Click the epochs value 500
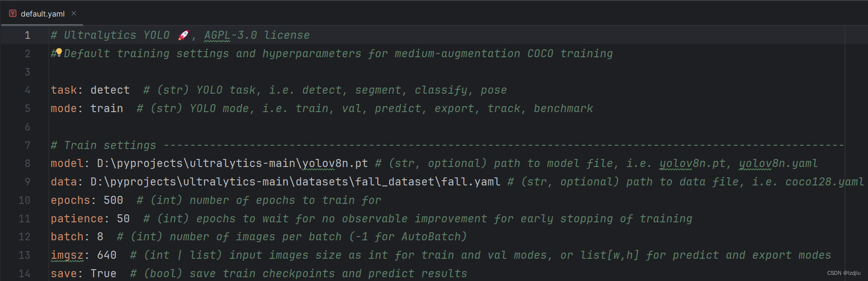This screenshot has width=868, height=281. (113, 200)
